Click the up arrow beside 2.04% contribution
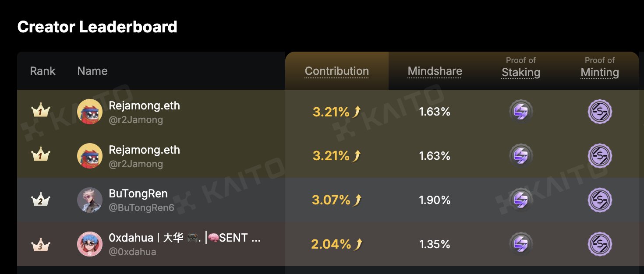 (358, 244)
